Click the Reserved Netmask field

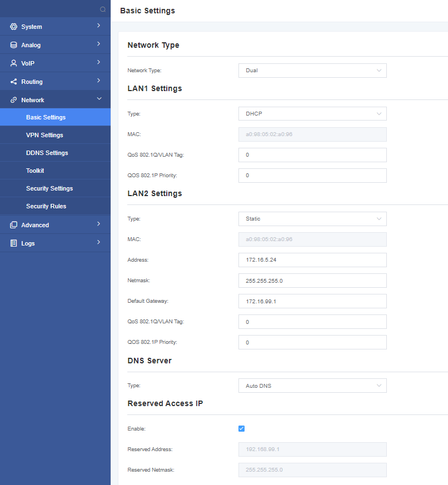(x=312, y=470)
